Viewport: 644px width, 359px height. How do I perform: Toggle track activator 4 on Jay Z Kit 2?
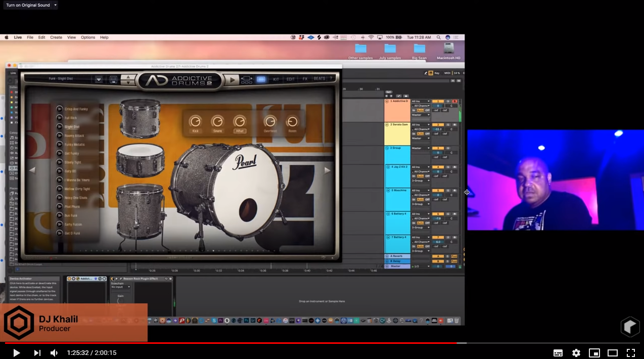click(x=438, y=167)
